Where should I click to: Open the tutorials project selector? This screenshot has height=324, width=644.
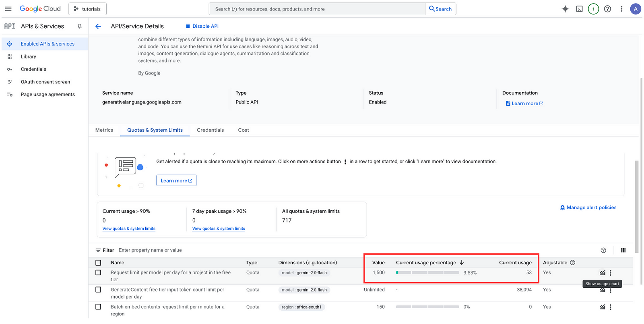coord(88,9)
